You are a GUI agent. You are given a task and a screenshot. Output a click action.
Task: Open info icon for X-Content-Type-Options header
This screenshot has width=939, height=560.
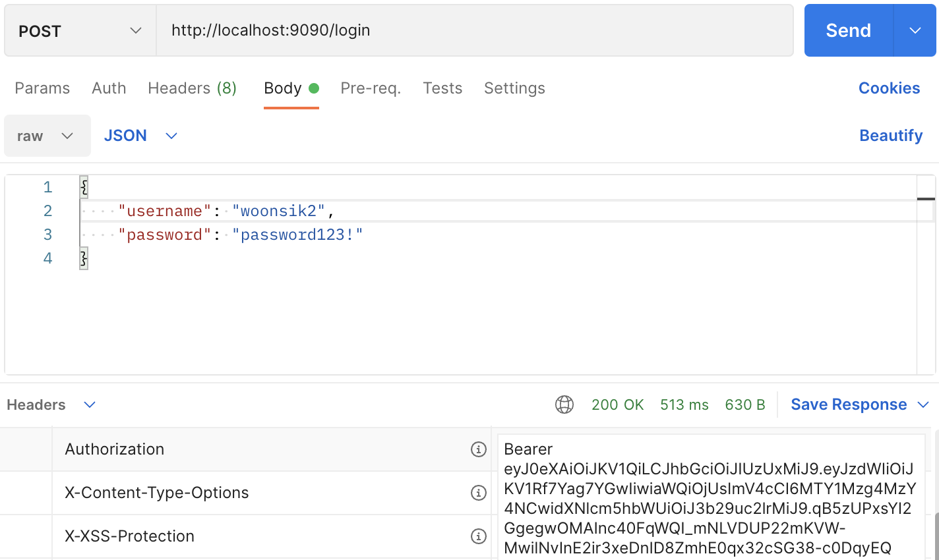(x=479, y=493)
